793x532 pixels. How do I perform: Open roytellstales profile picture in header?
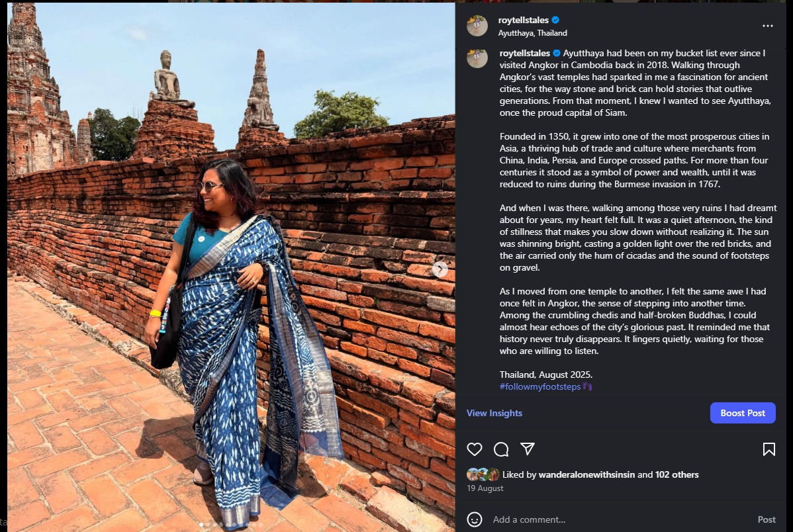coord(477,26)
